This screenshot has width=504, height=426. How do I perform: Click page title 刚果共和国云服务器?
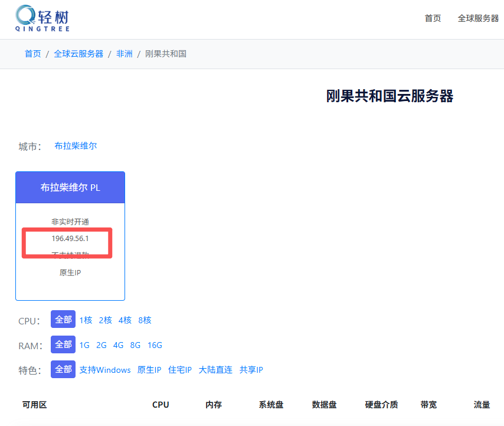tap(390, 96)
